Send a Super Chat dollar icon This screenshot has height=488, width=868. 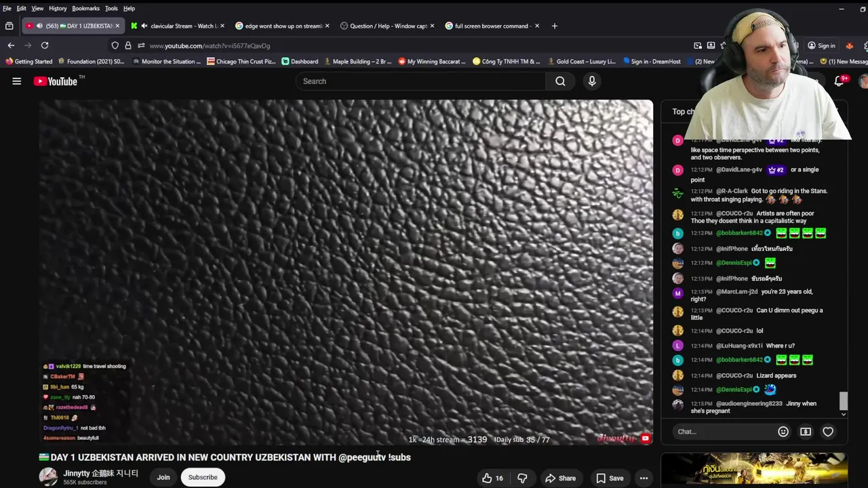tap(806, 432)
